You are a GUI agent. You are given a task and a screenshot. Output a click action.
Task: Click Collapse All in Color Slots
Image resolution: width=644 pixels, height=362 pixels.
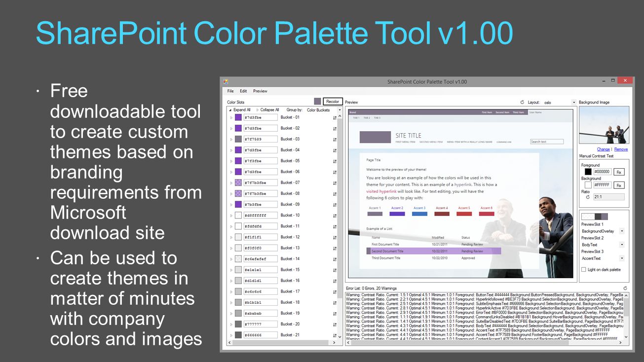pyautogui.click(x=269, y=110)
